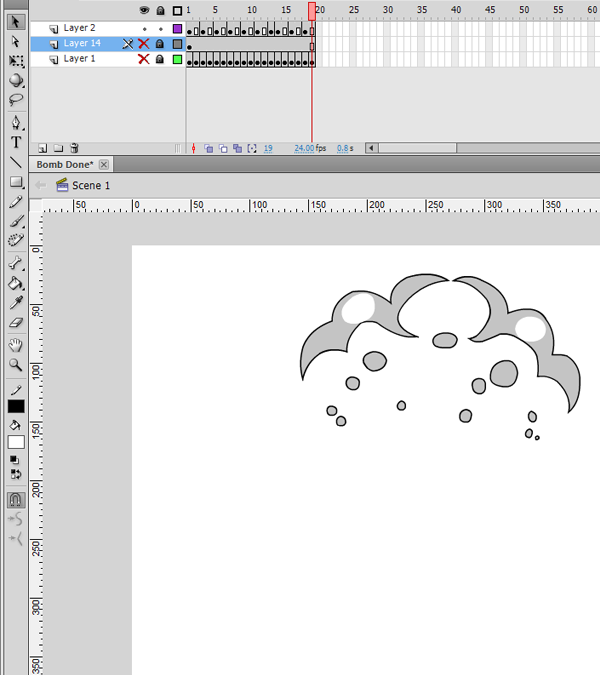Screen dimensions: 600x675
Task: Click the back arrow beside Scene 1
Action: point(41,186)
